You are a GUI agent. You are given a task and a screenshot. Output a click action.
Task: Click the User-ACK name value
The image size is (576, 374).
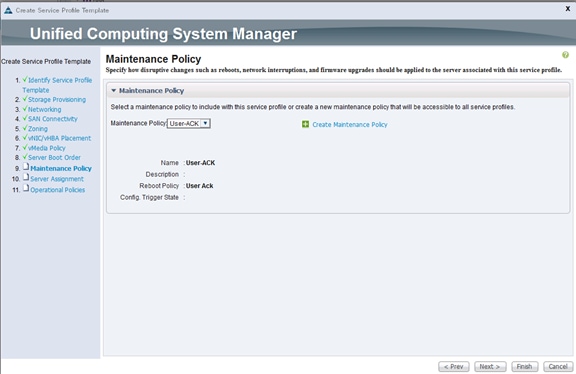click(x=201, y=163)
